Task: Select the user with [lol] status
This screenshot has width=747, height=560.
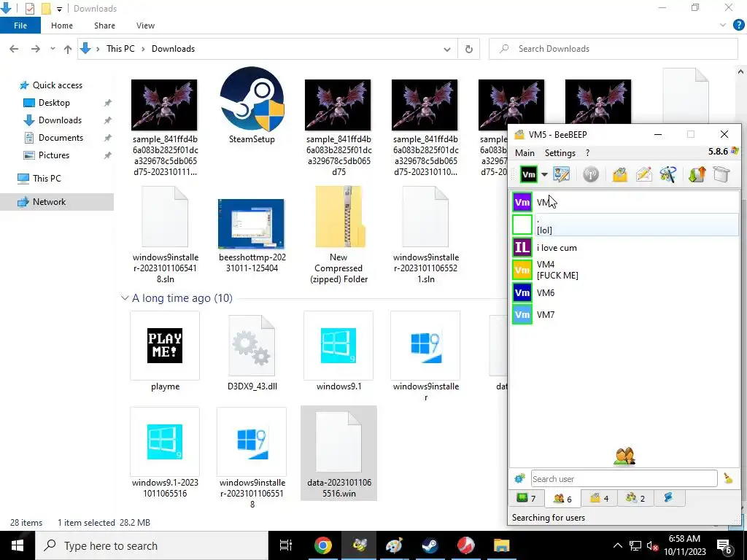Action: click(625, 225)
